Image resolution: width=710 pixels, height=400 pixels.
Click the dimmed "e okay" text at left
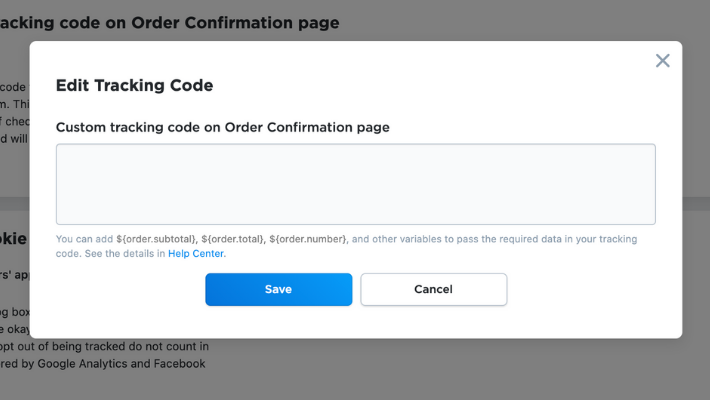click(13, 329)
